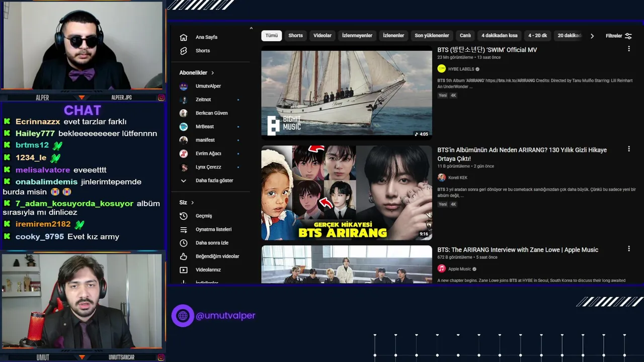Viewport: 644px width, 362px height.
Task: Click the @umutvalper handle text
Action: click(225, 316)
